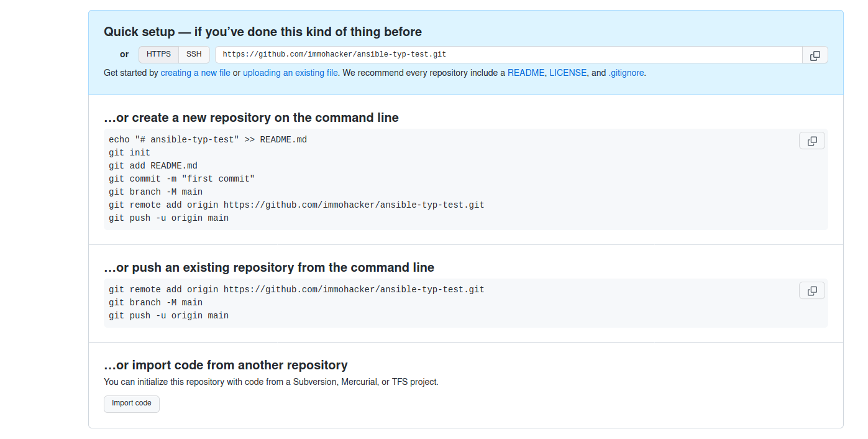Image resolution: width=868 pixels, height=439 pixels.
Task: Switch to the SSH protocol option
Action: [194, 54]
